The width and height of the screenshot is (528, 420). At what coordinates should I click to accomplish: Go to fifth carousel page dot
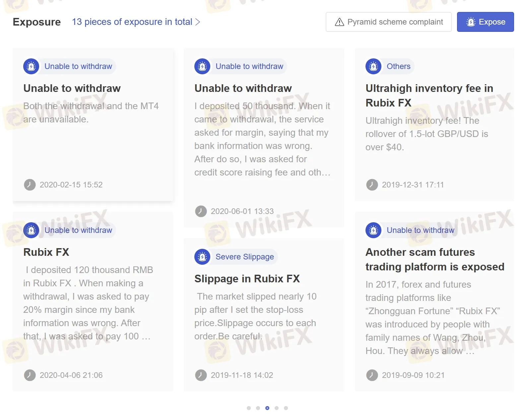coord(286,408)
